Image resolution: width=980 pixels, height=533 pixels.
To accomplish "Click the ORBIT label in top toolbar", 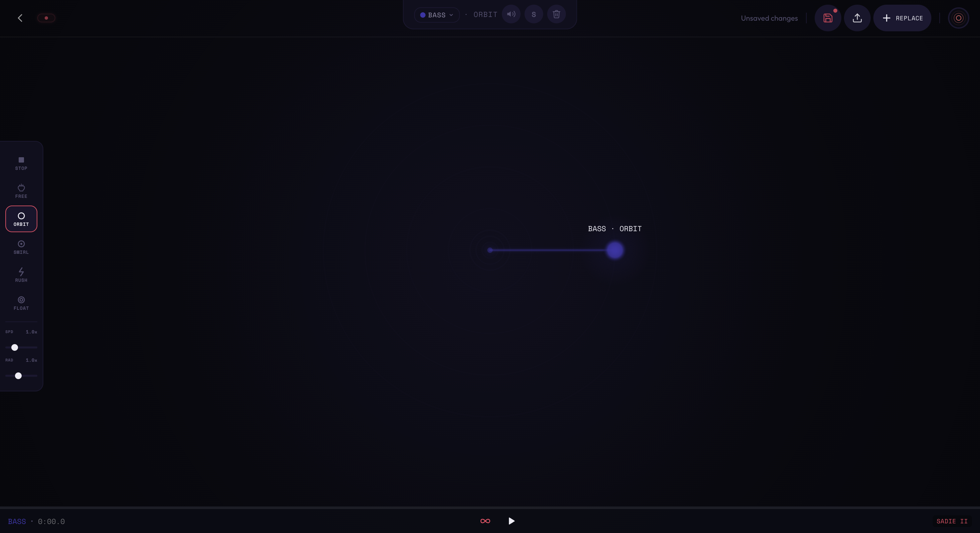I will coord(485,14).
